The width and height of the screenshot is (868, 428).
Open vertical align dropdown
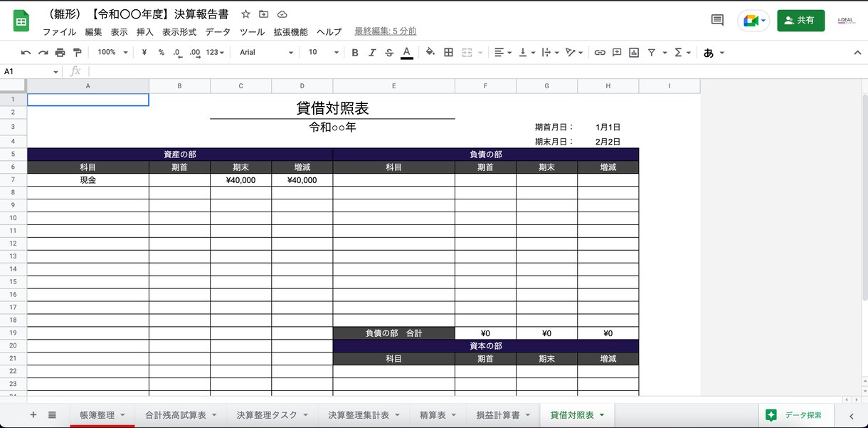pos(526,53)
